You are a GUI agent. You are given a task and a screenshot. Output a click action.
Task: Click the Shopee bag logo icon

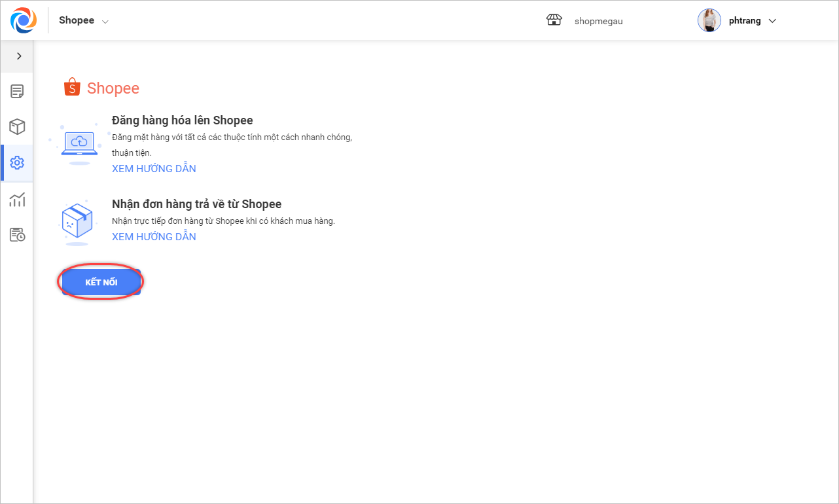tap(72, 87)
